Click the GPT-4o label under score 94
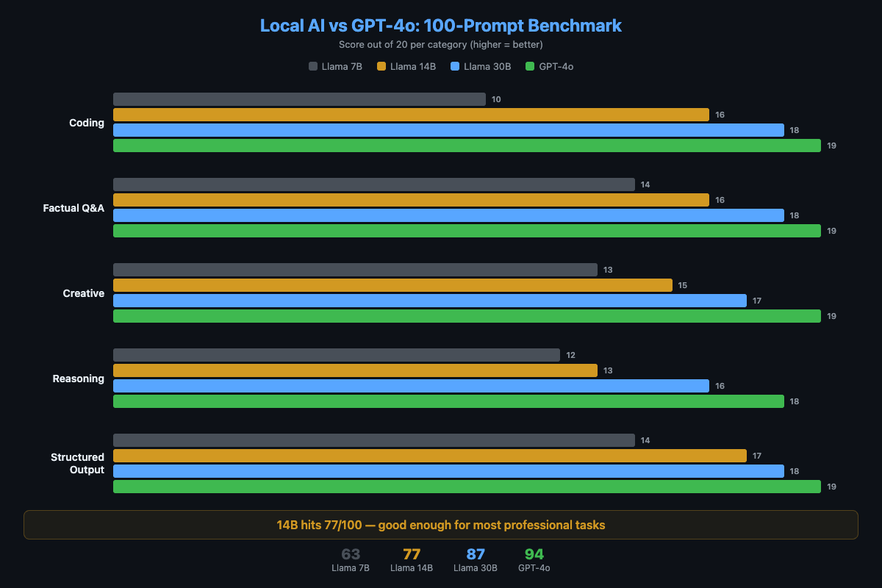882x588 pixels. 534,567
